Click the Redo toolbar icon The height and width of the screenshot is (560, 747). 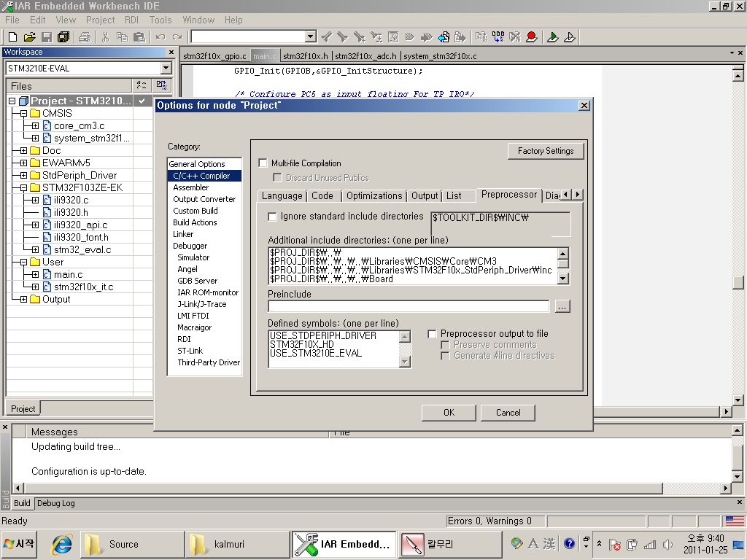pos(177,36)
